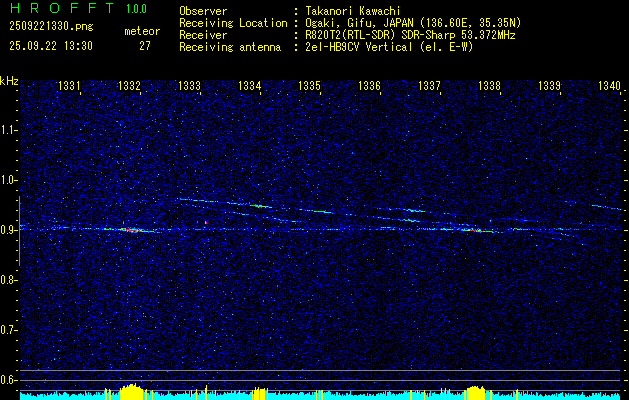Click the red meteor echo near 1338
The image size is (629, 400).
click(472, 230)
